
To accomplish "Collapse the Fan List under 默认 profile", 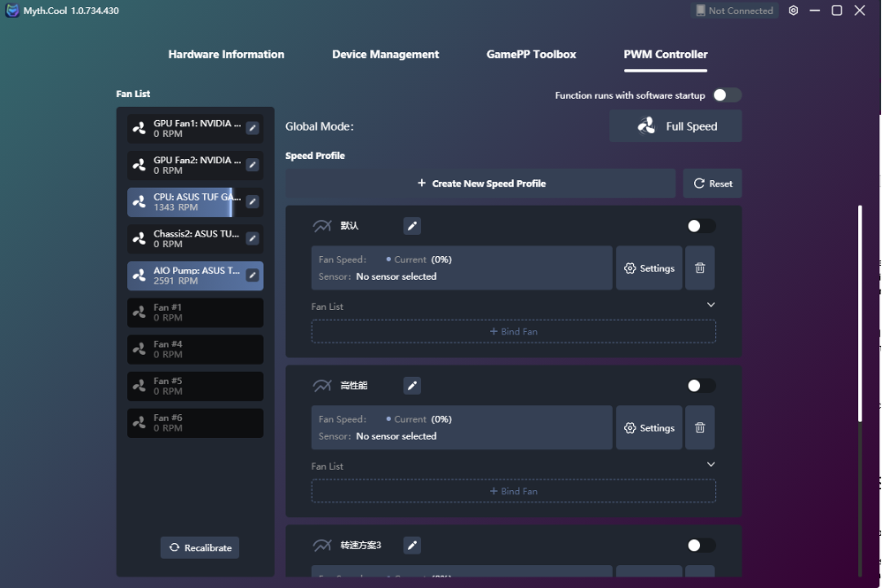I will coord(711,305).
